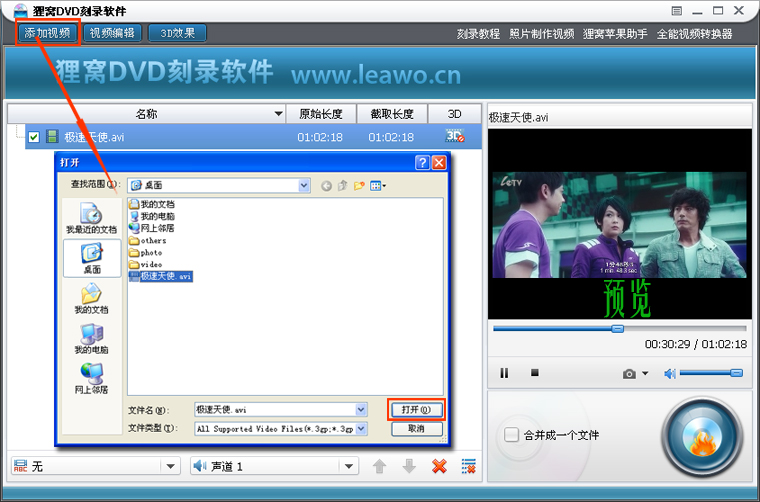Select the photo folder
Screen dimensions: 760x502
[146, 252]
